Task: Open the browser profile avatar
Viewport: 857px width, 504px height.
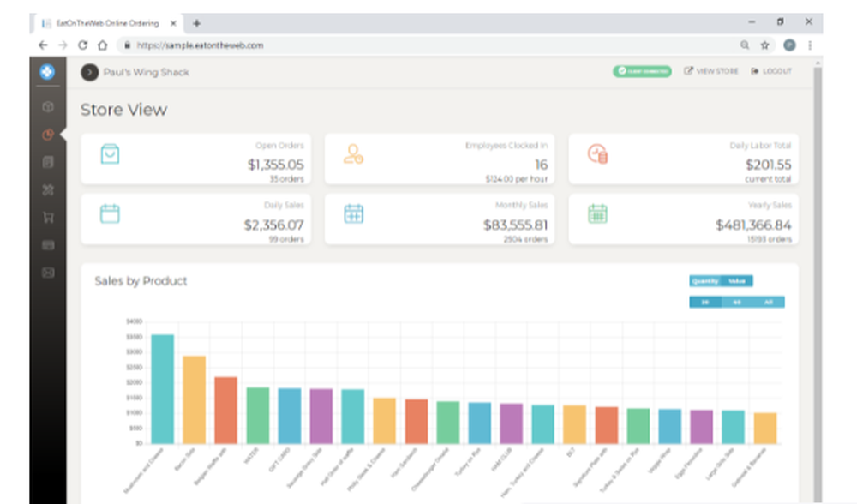Action: coord(789,45)
